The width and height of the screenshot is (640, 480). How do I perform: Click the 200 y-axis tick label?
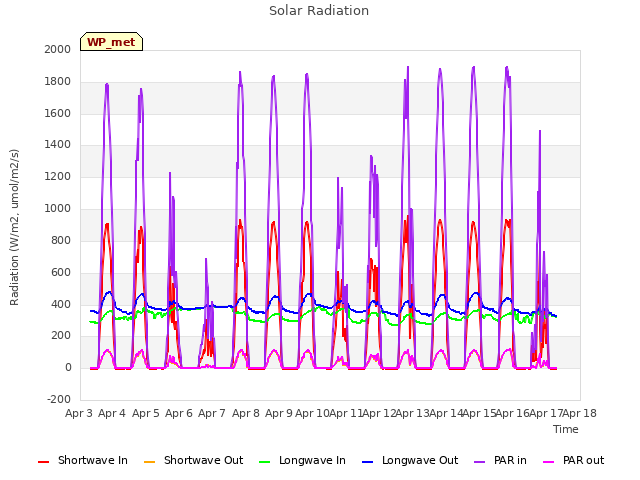point(61,336)
